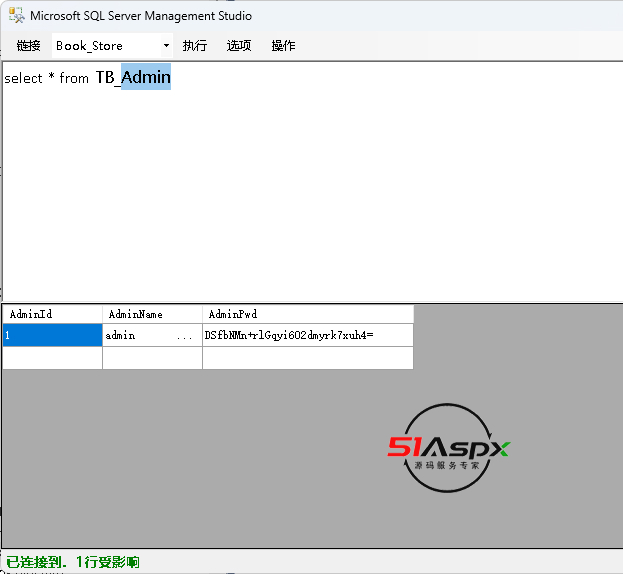623x574 pixels.
Task: Click the empty AdminName cell in the new row
Action: click(153, 358)
